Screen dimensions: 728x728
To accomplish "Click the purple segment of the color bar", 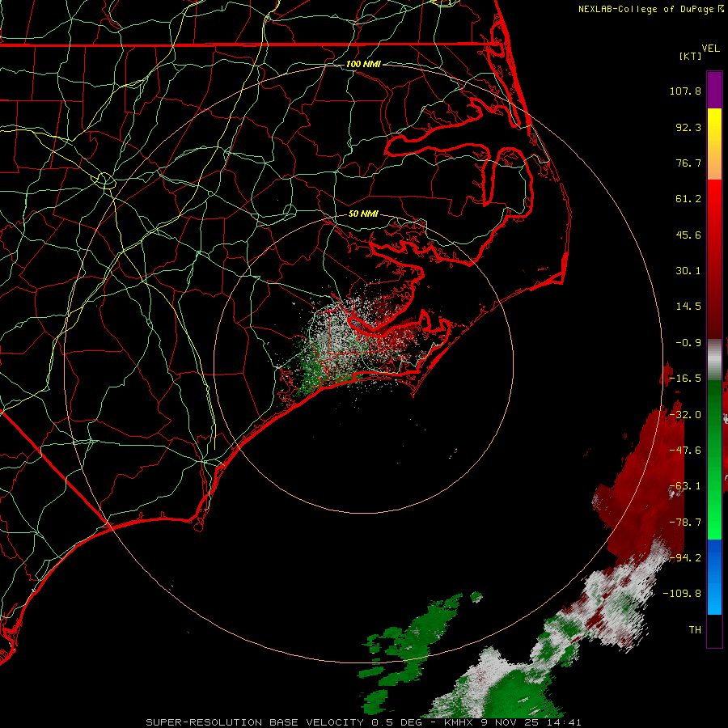I will point(714,91).
